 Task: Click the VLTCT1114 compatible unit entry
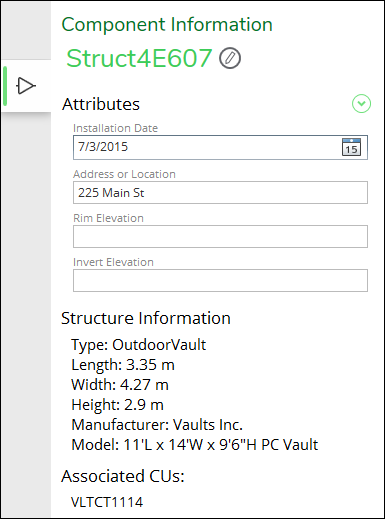click(x=107, y=502)
